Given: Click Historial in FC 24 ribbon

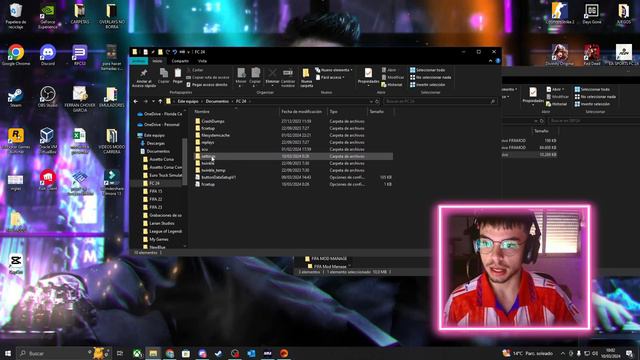Looking at the screenshot, I should click(392, 84).
